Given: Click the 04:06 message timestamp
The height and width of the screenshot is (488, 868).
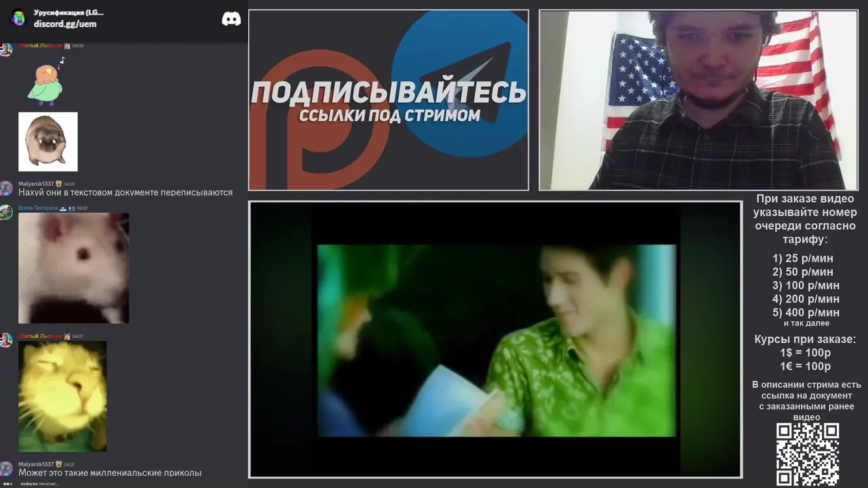Looking at the screenshot, I should (x=78, y=45).
